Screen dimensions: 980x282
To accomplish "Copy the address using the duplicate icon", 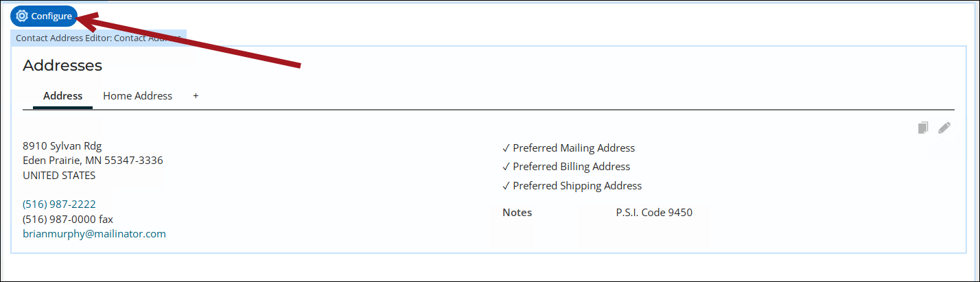I will [x=923, y=128].
